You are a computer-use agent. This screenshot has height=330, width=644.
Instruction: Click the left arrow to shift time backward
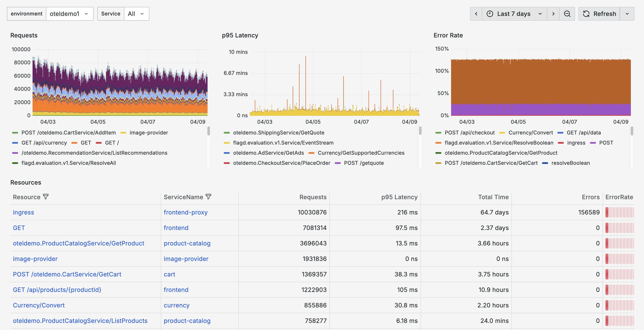(476, 14)
